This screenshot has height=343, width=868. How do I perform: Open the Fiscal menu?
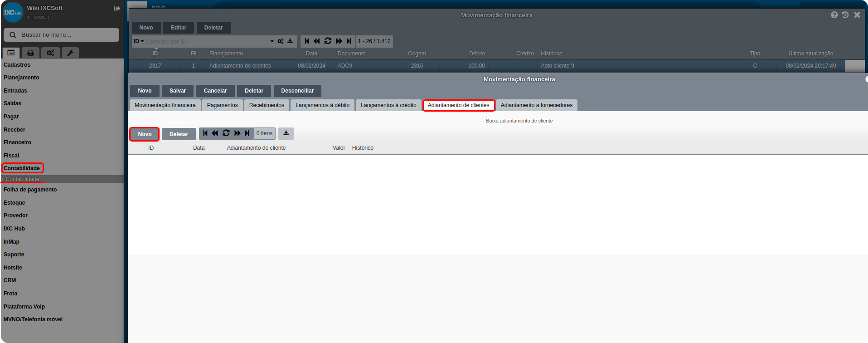click(x=11, y=156)
